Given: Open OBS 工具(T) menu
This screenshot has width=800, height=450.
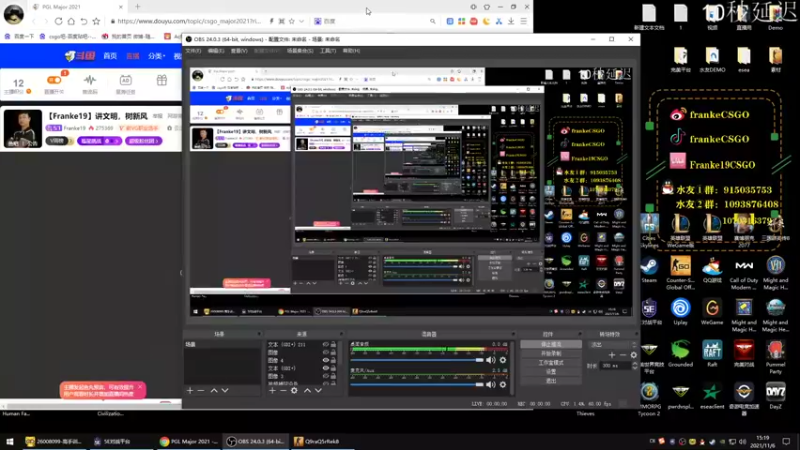Looking at the screenshot, I should (x=328, y=51).
